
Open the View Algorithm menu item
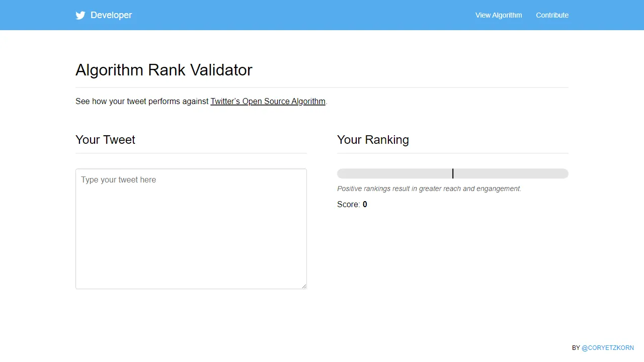(x=499, y=15)
